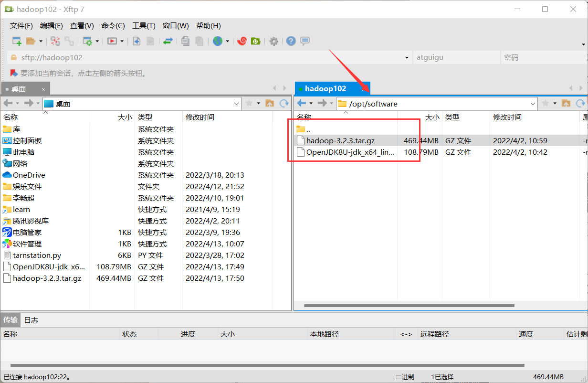Open the Options settings gear icon

pyautogui.click(x=273, y=41)
